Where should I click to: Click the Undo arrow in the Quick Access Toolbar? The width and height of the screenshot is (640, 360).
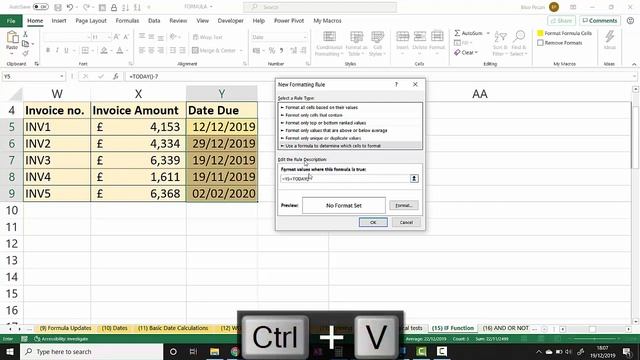click(x=70, y=7)
